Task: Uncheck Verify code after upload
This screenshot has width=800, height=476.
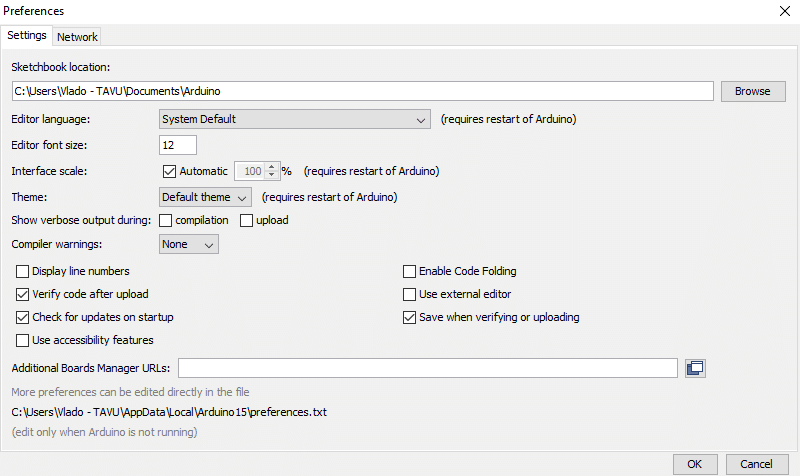Action: point(23,294)
